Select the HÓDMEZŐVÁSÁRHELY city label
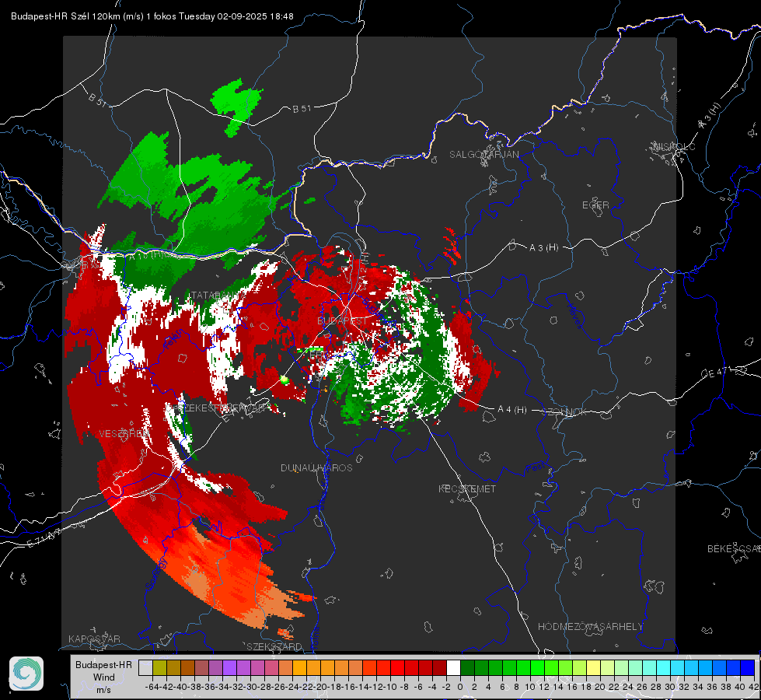 pos(590,627)
